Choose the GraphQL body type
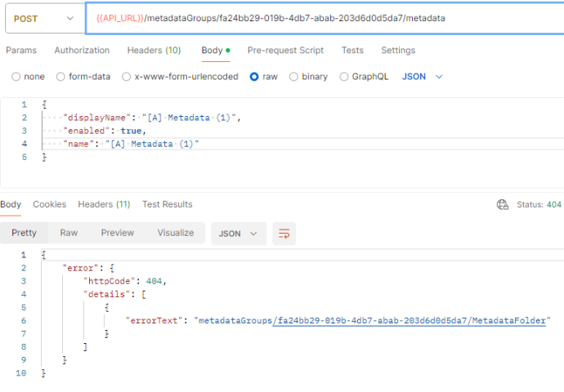Image resolution: width=564 pixels, height=392 pixels. point(343,77)
